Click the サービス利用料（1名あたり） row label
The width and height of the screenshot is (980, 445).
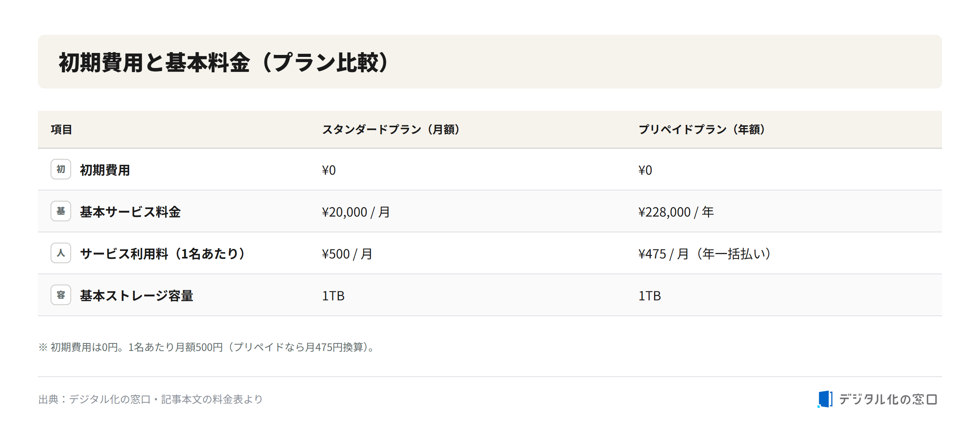163,254
